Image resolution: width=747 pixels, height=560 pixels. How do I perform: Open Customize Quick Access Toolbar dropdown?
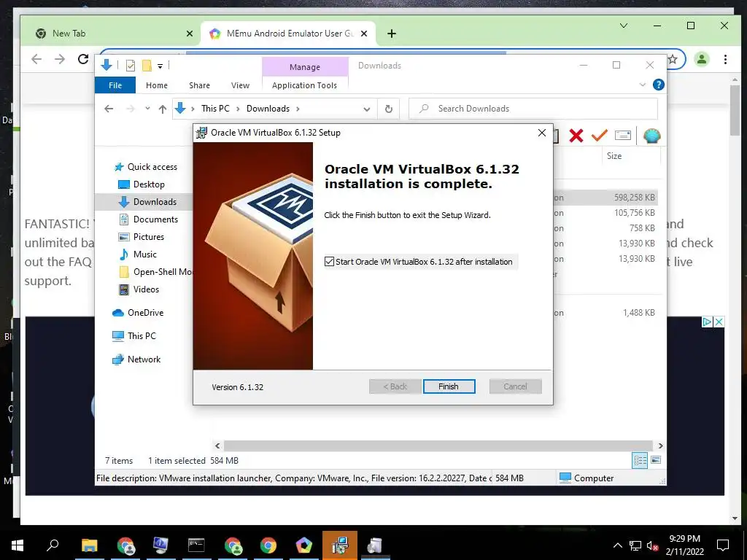click(x=160, y=66)
